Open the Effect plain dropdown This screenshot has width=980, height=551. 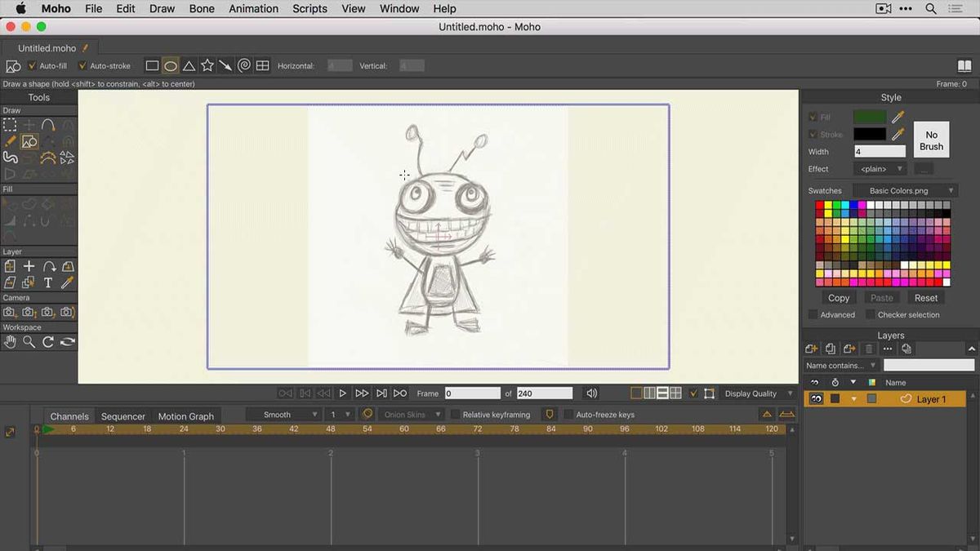click(880, 168)
